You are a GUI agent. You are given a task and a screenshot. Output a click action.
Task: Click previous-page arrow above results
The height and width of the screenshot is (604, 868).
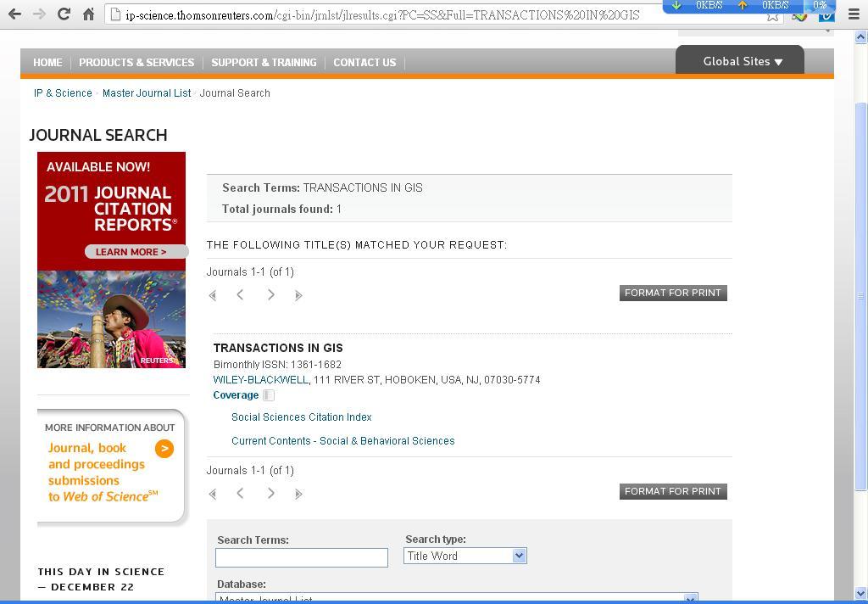click(240, 295)
